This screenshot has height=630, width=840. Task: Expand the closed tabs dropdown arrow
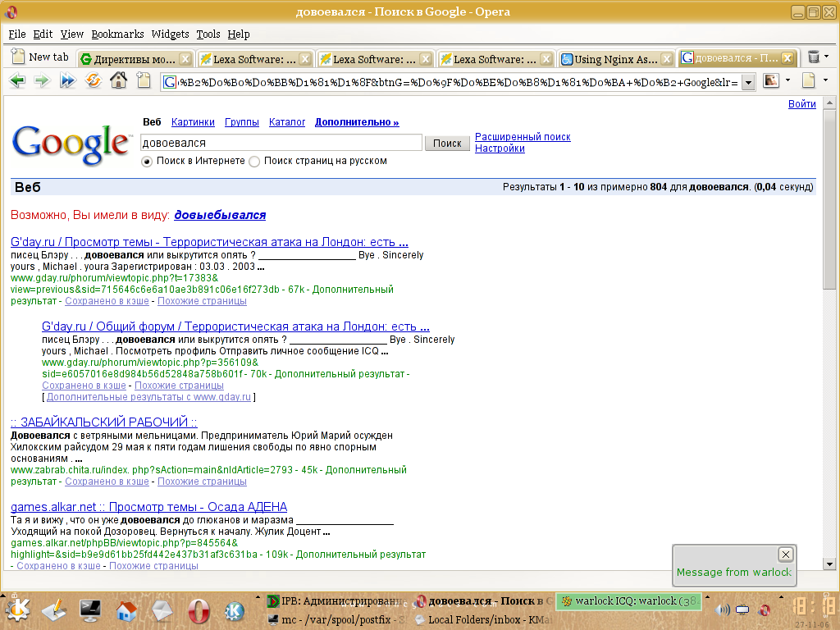(x=827, y=56)
